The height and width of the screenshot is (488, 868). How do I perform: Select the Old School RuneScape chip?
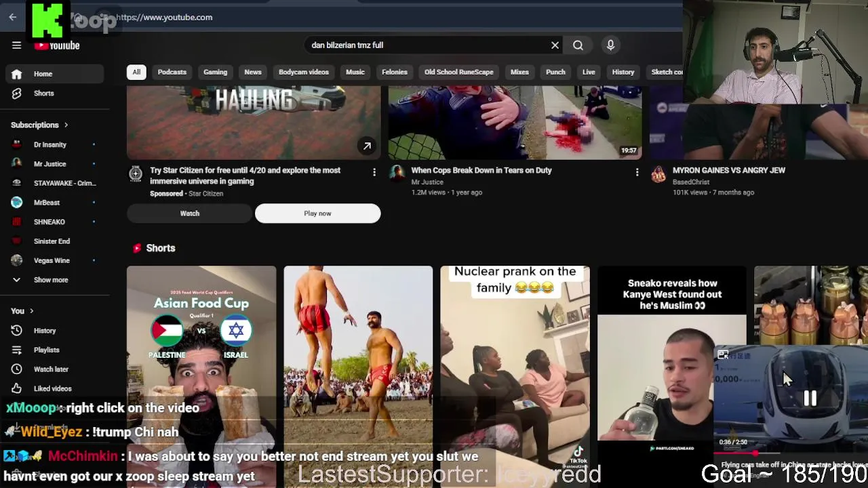coord(458,72)
